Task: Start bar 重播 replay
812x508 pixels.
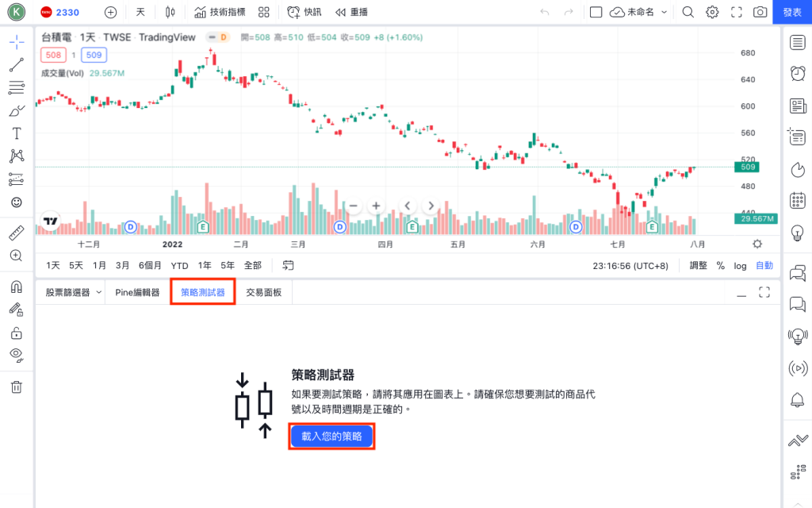Action: 351,12
